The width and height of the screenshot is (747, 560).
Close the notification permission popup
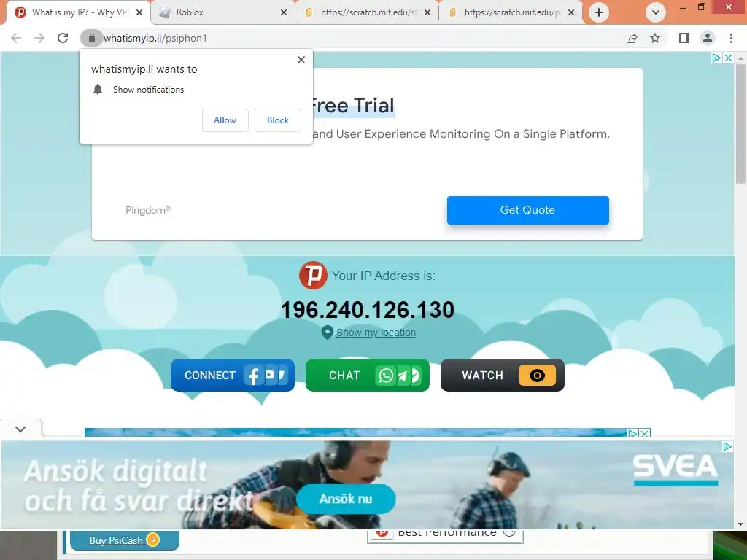pos(301,60)
